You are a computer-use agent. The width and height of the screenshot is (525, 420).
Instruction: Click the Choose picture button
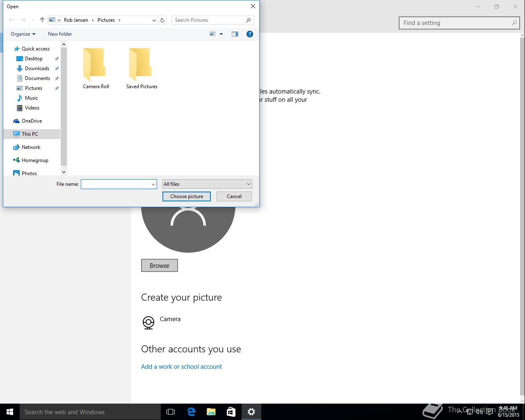pyautogui.click(x=187, y=196)
